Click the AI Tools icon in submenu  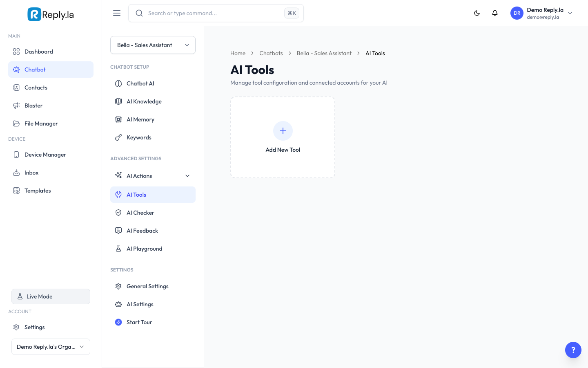(118, 195)
